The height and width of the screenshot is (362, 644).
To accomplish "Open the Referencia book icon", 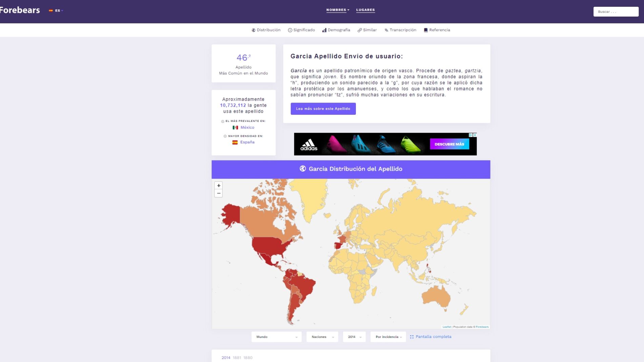I will point(426,30).
